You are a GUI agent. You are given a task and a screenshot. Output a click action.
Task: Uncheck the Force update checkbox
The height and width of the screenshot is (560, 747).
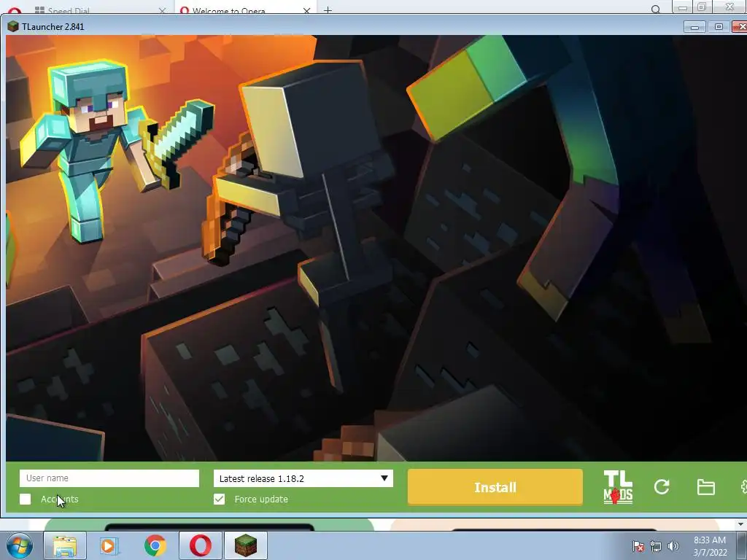click(x=219, y=499)
